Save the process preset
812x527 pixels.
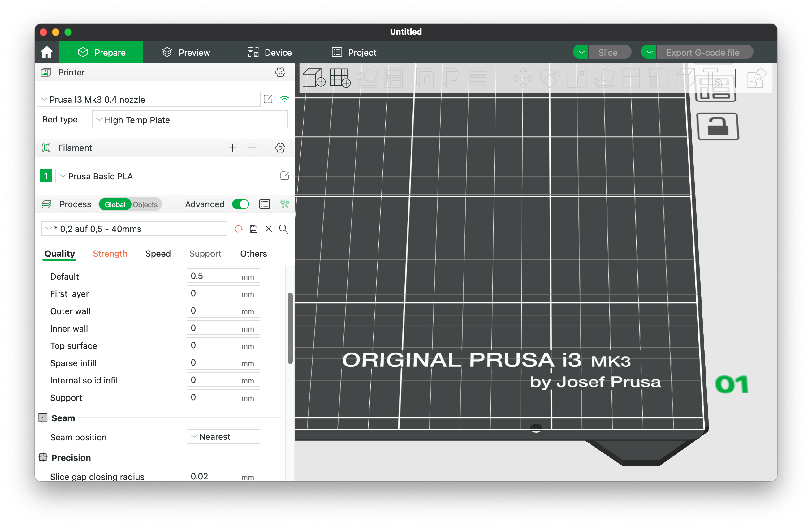254,229
